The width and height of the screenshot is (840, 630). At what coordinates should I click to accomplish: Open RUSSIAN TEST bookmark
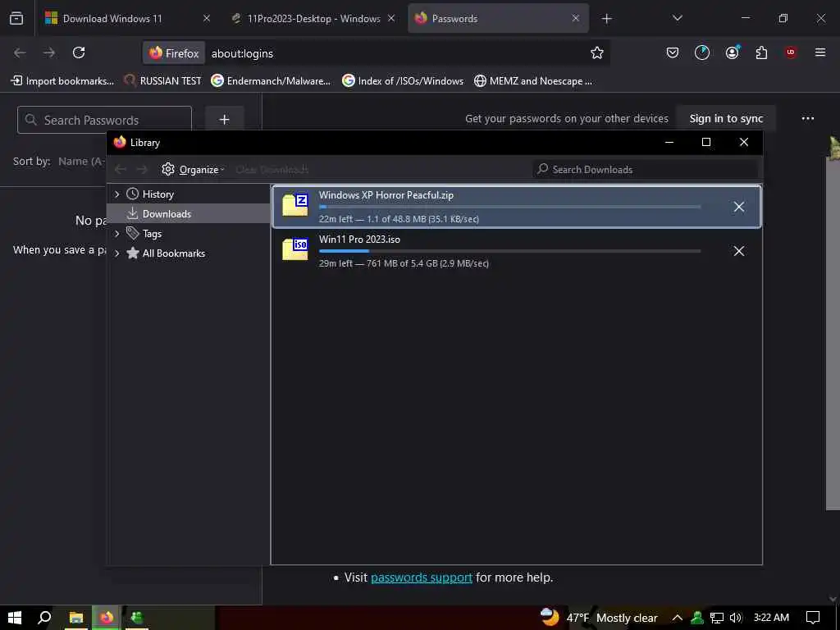tap(163, 81)
